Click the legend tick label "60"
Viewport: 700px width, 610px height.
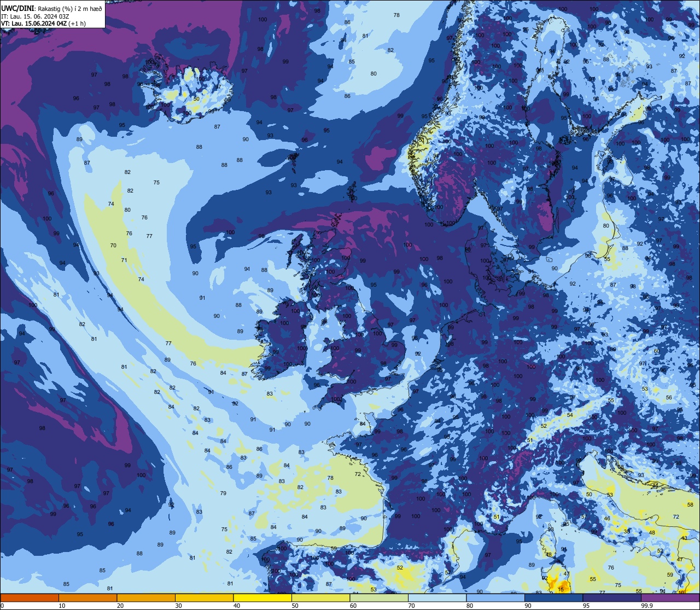click(x=353, y=606)
